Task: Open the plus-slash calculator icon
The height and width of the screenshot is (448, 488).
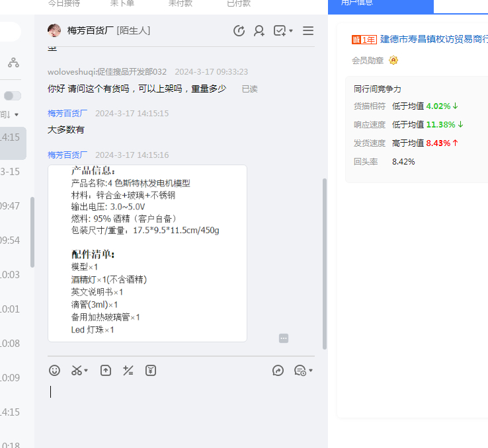Action: point(128,370)
